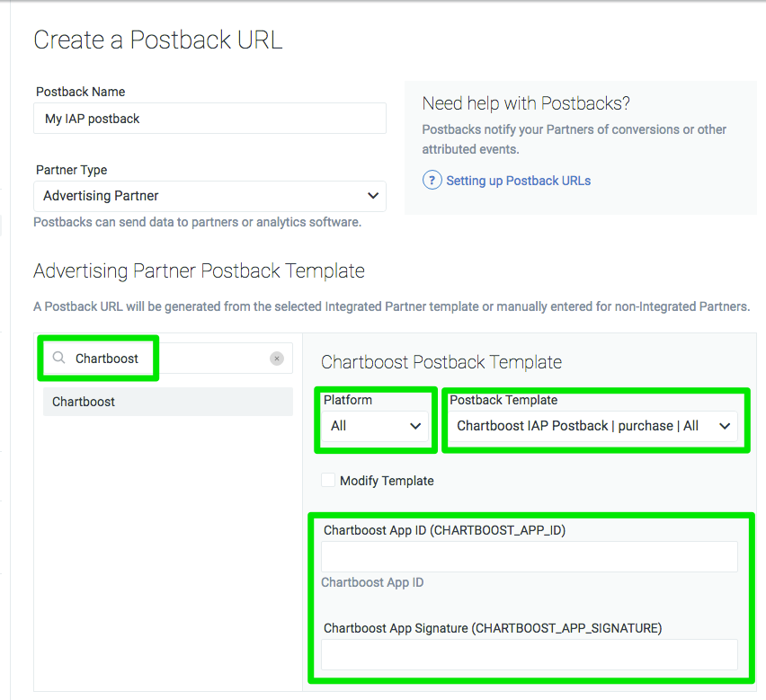Select Chartboost in the partner list
766x700 pixels.
168,402
